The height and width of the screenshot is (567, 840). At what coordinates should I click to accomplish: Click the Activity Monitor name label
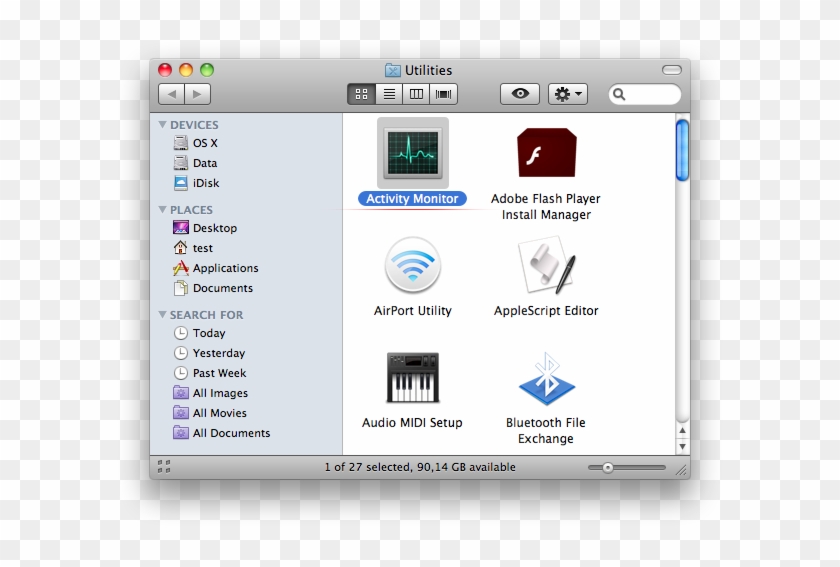coord(412,199)
